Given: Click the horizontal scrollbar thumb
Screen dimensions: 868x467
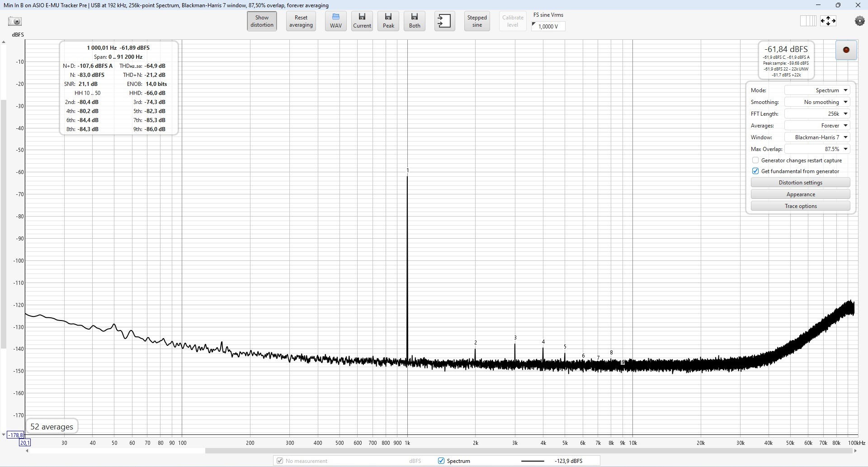Looking at the screenshot, I should click(528, 451).
